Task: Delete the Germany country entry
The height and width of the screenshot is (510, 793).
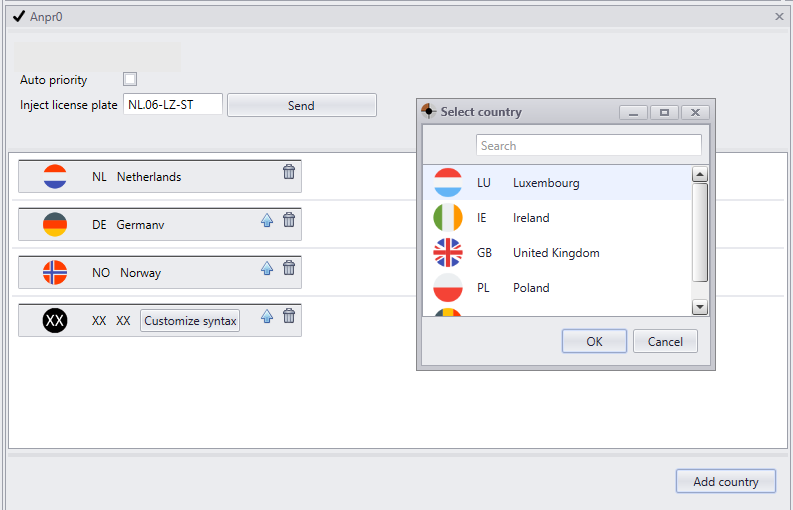Action: coord(289,220)
